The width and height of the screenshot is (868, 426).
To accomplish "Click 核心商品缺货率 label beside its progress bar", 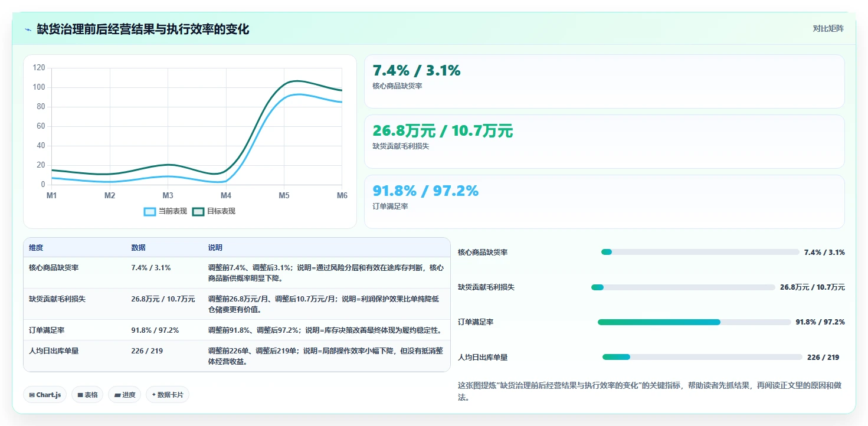I will tap(483, 252).
